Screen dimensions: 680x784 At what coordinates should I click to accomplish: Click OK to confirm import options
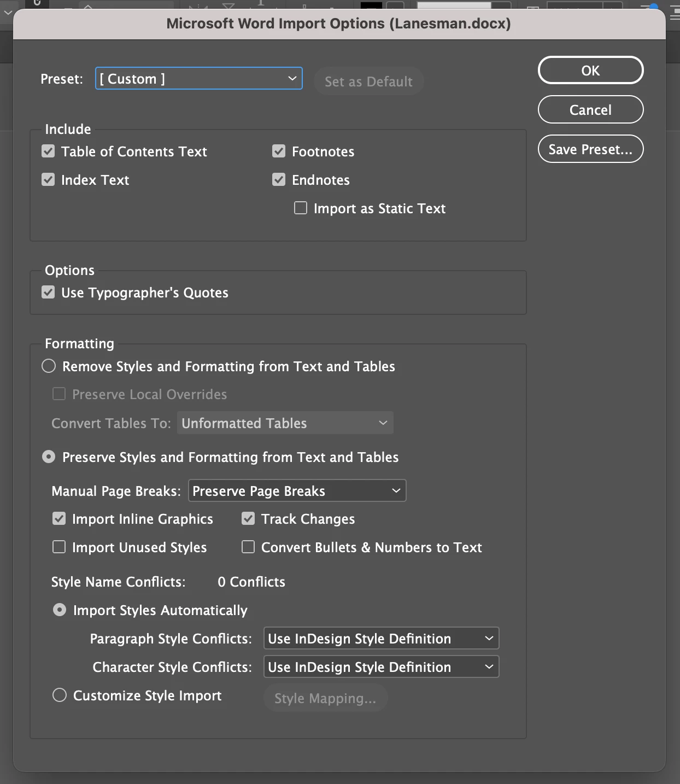(590, 70)
